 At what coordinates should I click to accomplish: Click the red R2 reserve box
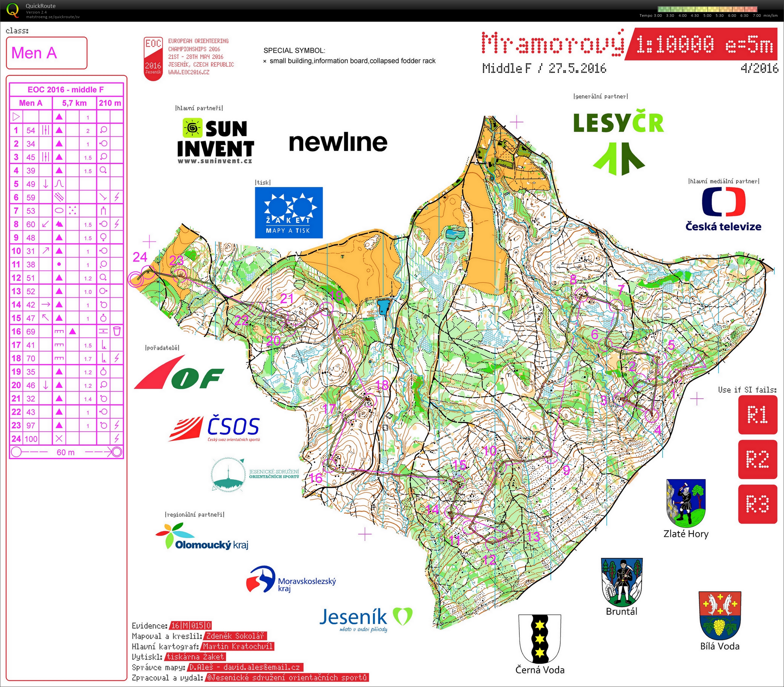[758, 459]
